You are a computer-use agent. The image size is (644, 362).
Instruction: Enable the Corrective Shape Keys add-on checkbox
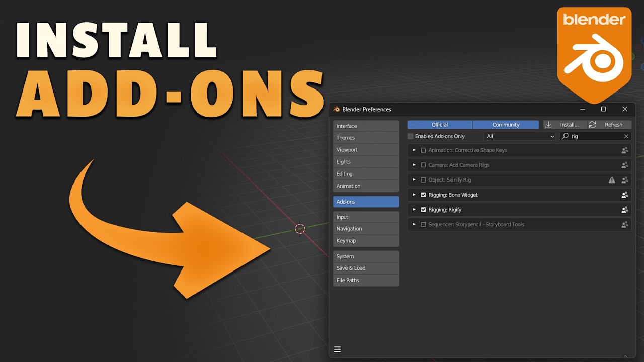[x=423, y=150]
